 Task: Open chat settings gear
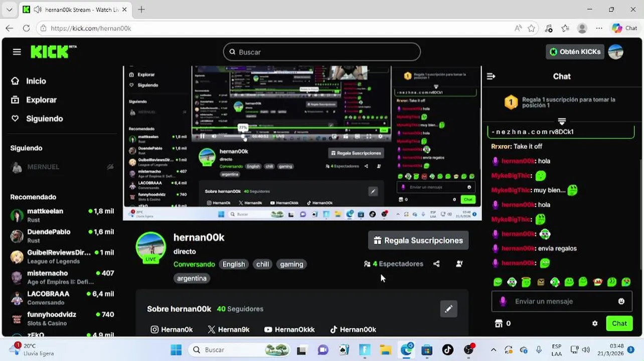pyautogui.click(x=595, y=323)
